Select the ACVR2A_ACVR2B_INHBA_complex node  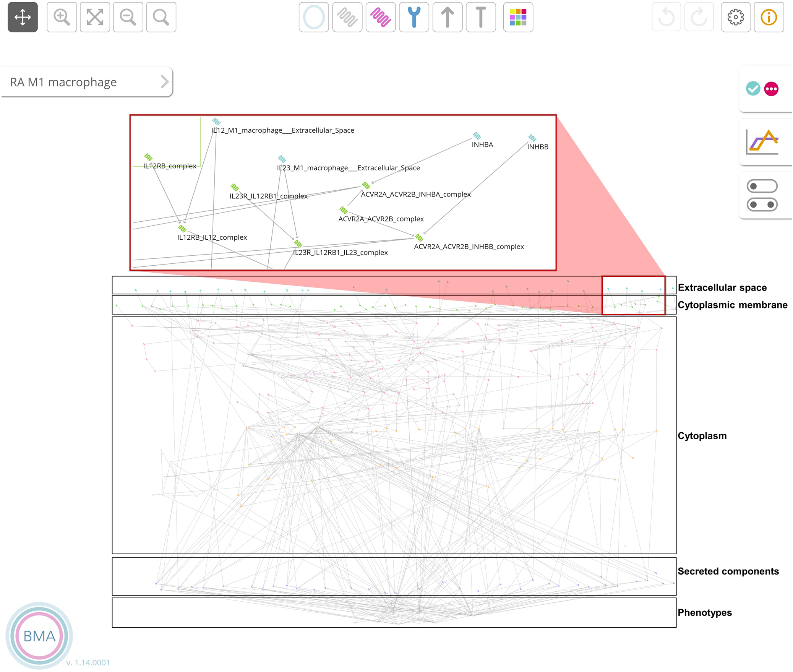[366, 186]
